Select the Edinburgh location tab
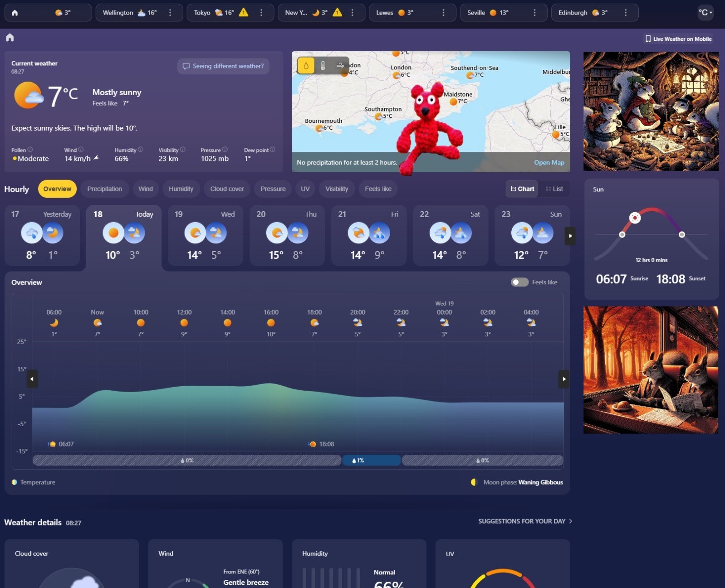725x588 pixels. pyautogui.click(x=595, y=13)
